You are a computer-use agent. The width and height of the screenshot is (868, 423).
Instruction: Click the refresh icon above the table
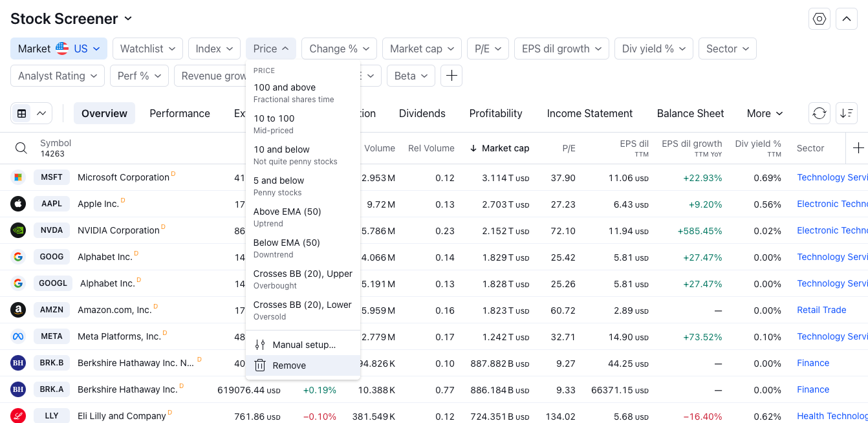[x=819, y=113]
